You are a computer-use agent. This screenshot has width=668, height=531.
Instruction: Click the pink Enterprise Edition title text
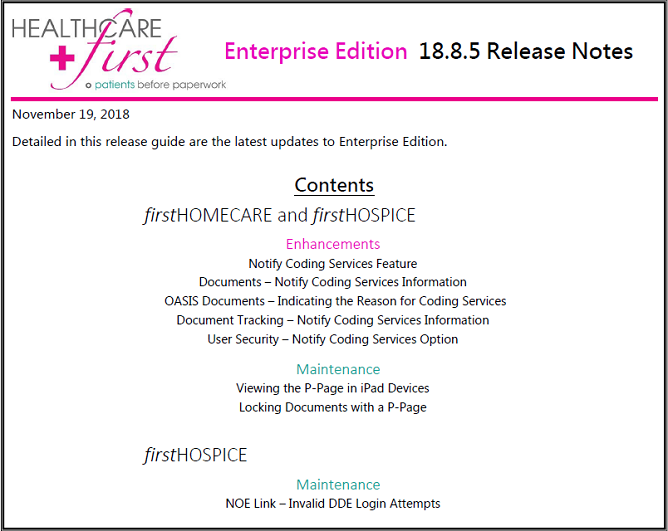coord(316,52)
